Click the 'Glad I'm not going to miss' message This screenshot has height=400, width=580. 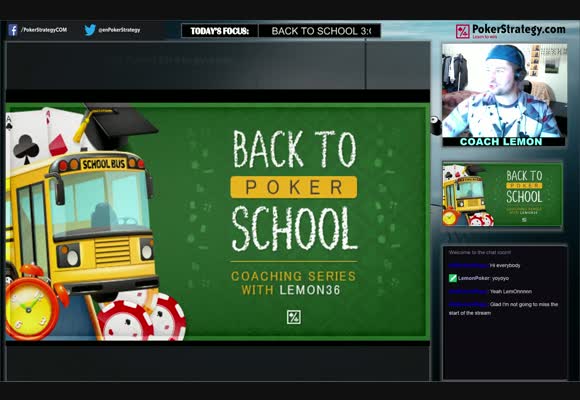(x=503, y=309)
